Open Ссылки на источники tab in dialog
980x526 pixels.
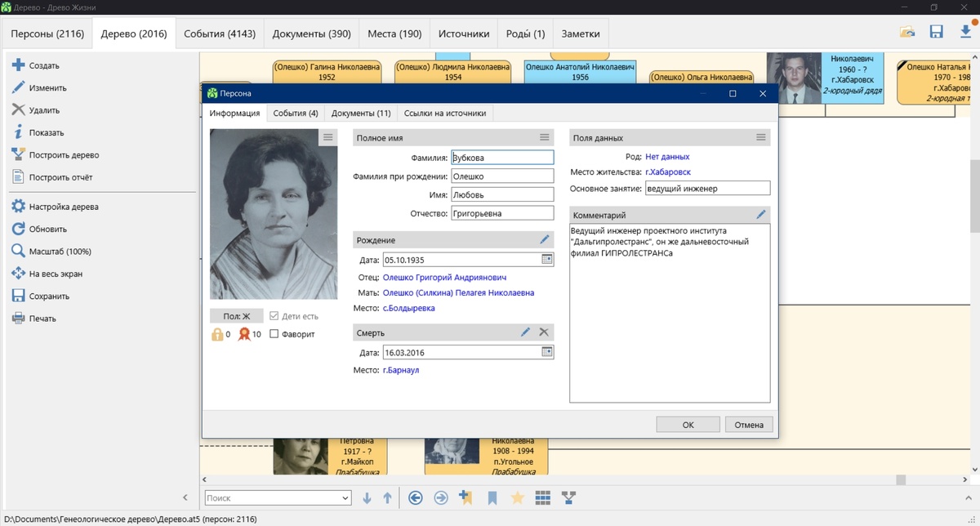(x=445, y=114)
